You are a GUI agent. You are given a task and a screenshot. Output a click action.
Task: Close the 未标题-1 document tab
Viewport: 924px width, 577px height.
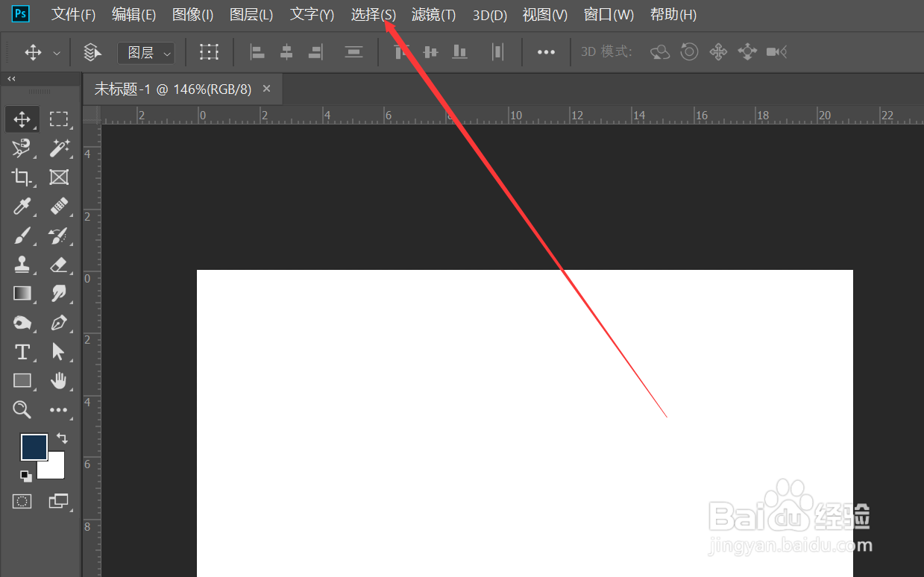[266, 89]
